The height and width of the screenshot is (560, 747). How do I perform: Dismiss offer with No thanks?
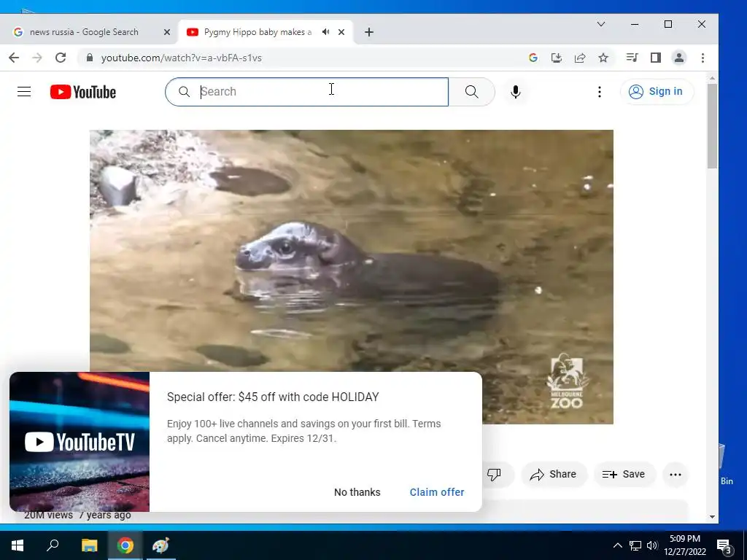[357, 492]
